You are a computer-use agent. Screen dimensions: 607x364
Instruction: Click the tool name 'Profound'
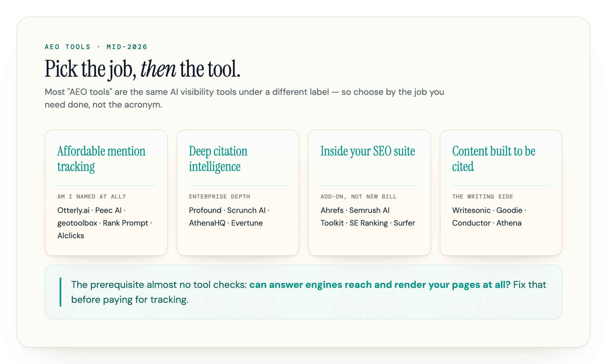coord(205,210)
